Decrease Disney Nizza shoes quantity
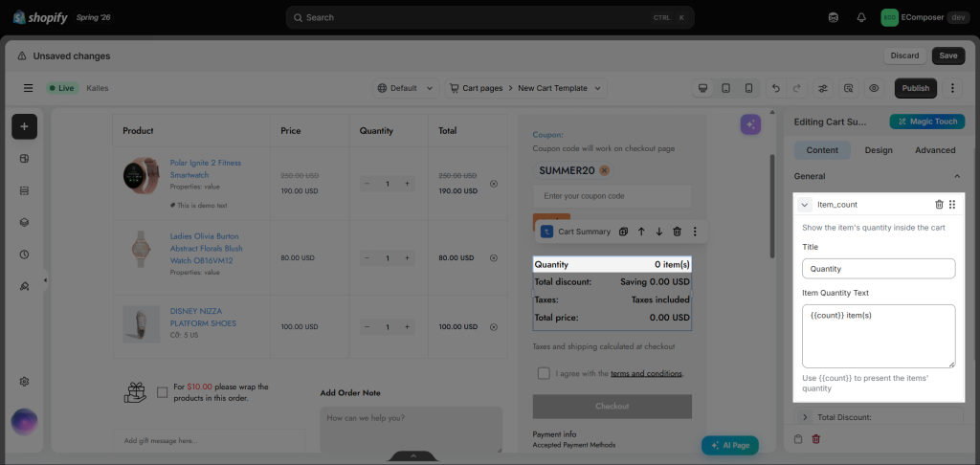980x465 pixels. (367, 327)
